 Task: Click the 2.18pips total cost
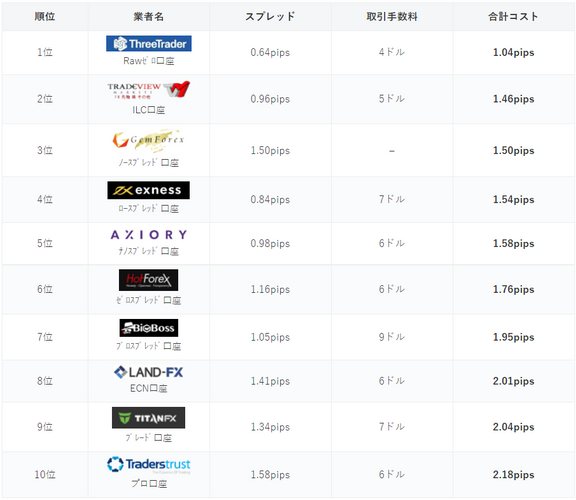pyautogui.click(x=514, y=475)
